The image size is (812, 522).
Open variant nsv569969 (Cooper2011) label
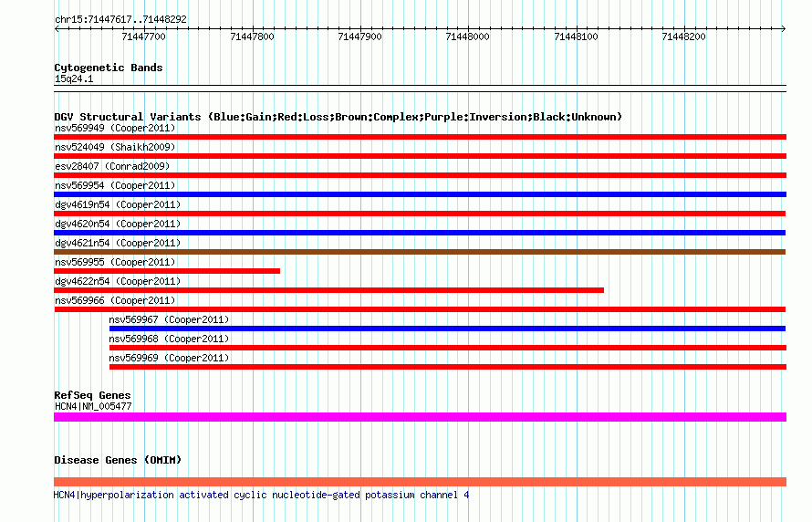[169, 358]
